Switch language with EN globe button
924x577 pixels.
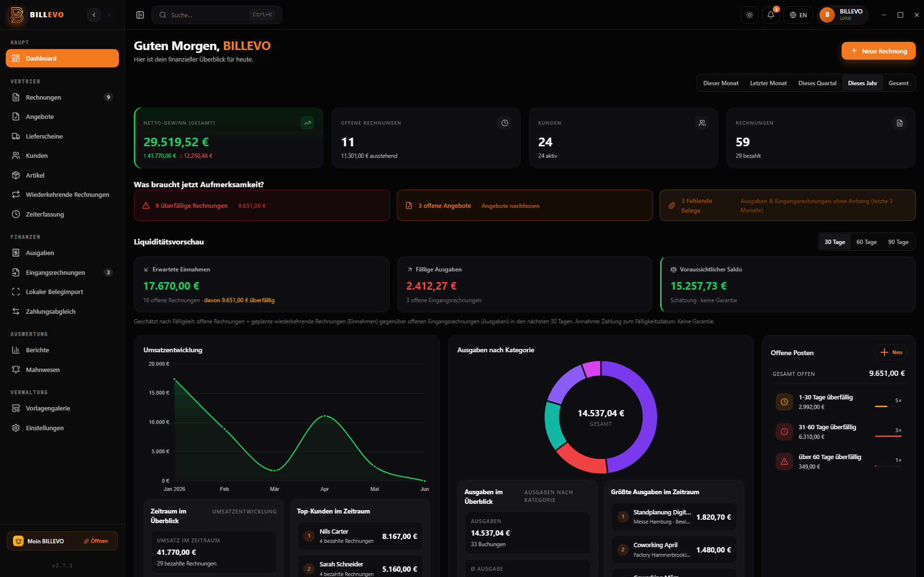point(798,15)
